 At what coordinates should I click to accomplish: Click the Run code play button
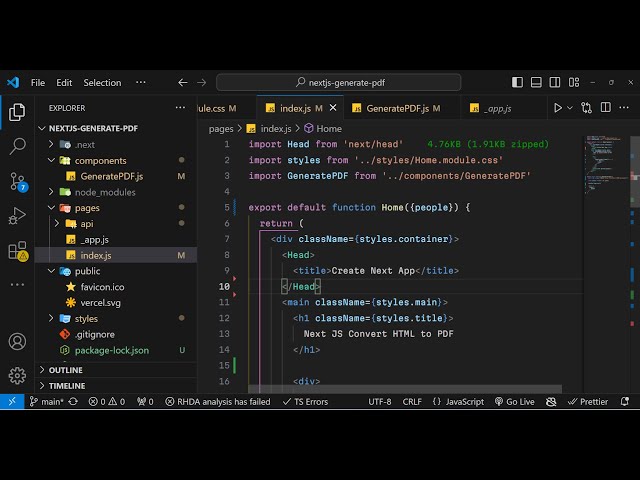click(x=558, y=108)
